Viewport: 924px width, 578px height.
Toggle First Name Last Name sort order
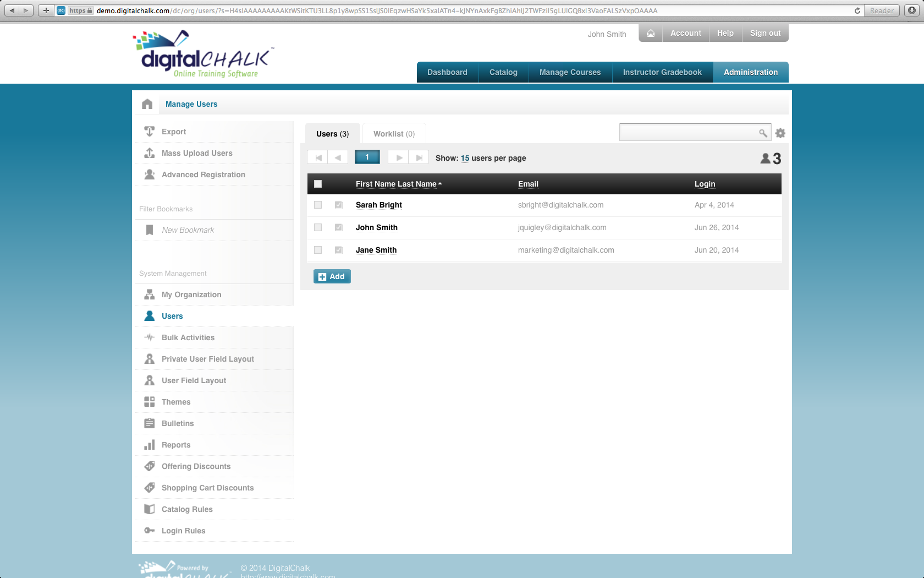click(397, 184)
